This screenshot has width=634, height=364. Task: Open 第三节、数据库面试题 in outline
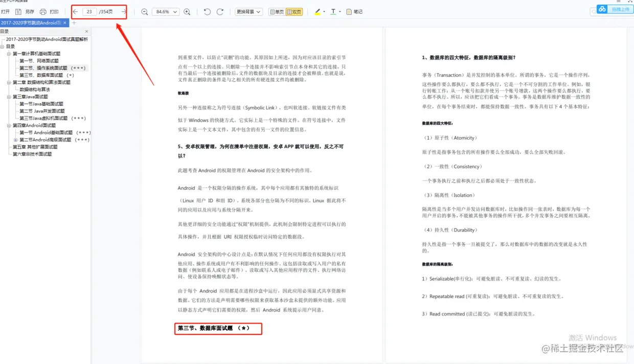47,75
